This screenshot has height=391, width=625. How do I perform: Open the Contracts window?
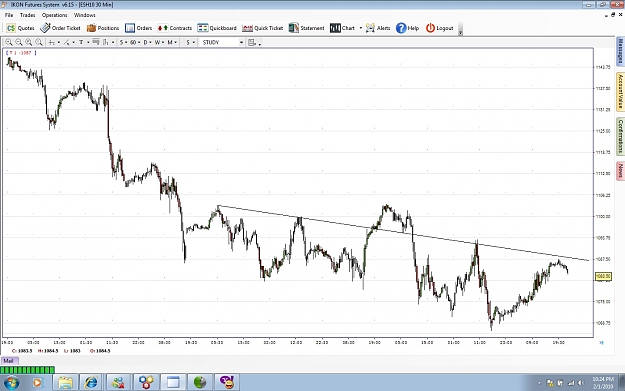(x=175, y=28)
